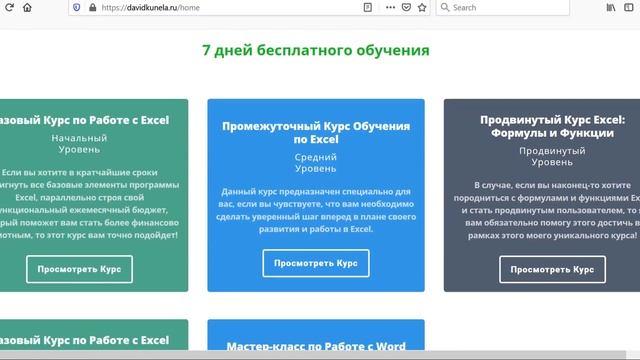This screenshot has width=640, height=360.
Task: Save page to Pocket icon
Action: 406,7
